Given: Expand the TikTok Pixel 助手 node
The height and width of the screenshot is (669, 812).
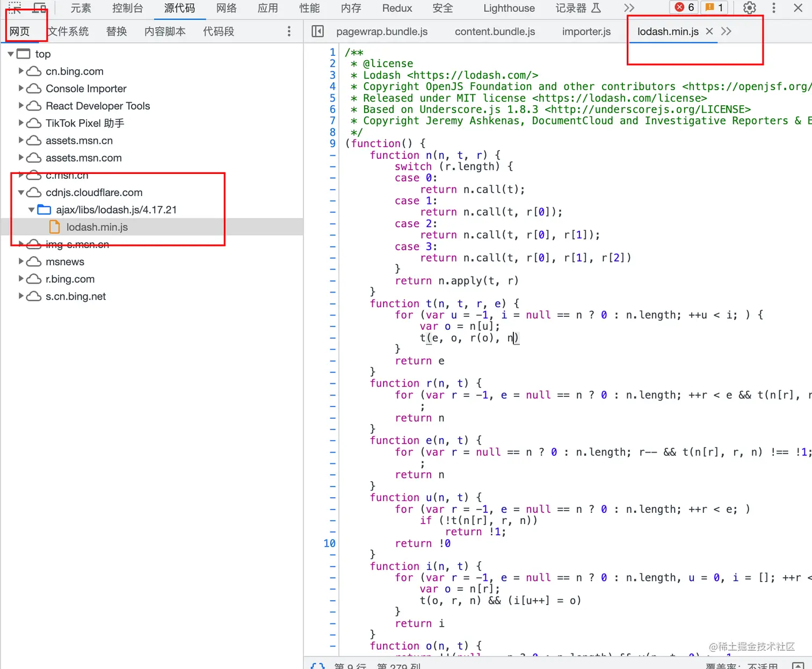Looking at the screenshot, I should tap(21, 122).
